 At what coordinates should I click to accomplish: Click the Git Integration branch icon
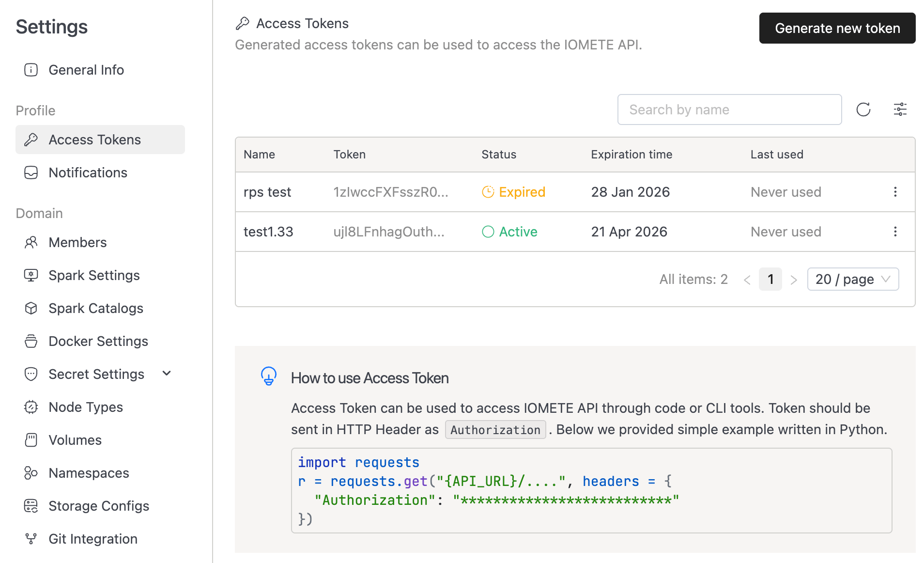pos(31,539)
